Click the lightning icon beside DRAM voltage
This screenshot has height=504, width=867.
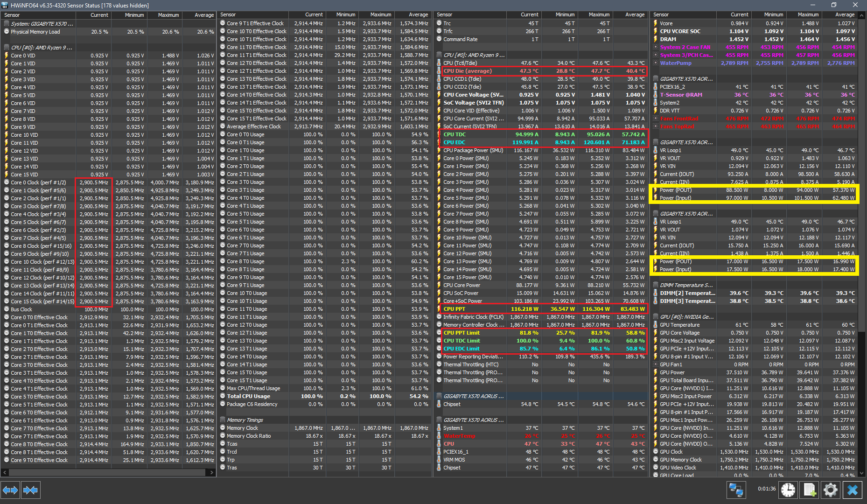point(656,39)
